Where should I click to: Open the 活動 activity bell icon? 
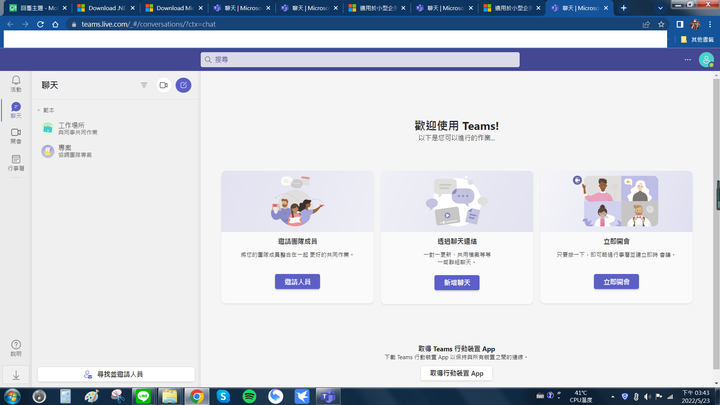tap(16, 84)
